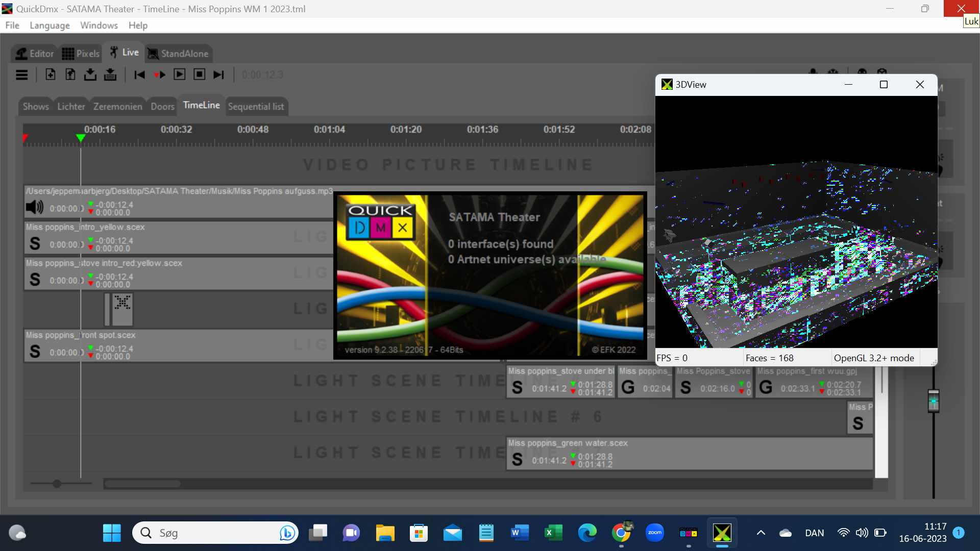This screenshot has width=980, height=551.
Task: Click the boxed Stop button
Action: [200, 74]
